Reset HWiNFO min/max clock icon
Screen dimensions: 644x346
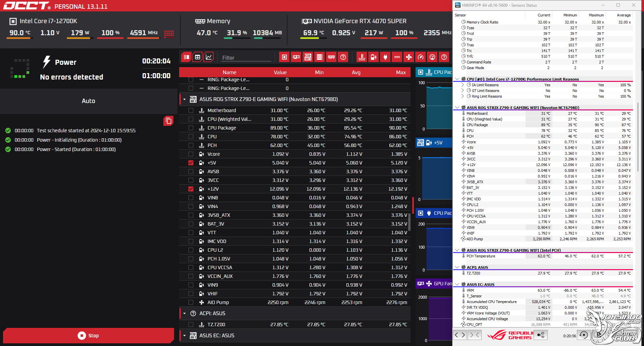pos(584,335)
